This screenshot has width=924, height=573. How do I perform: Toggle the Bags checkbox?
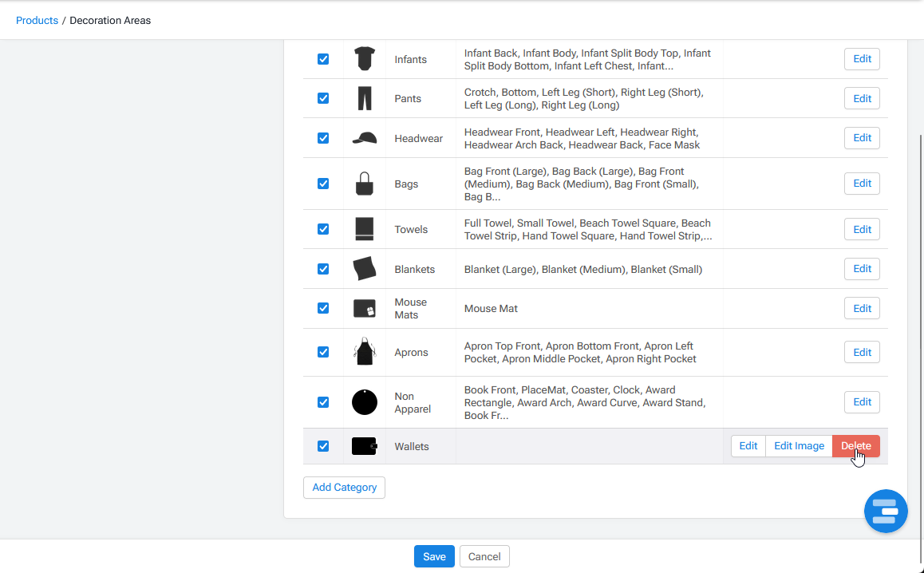323,184
